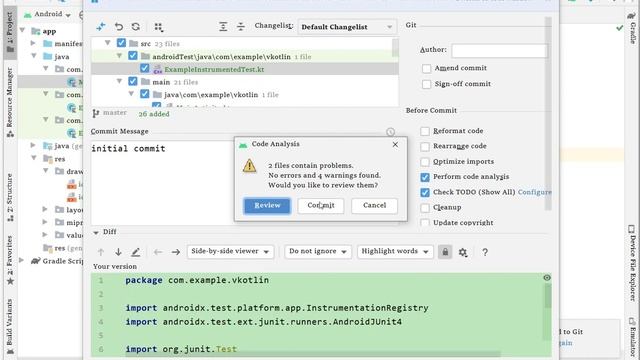This screenshot has height=360, width=640.
Task: Collapse the src folder in commit tree
Action: (x=108, y=43)
